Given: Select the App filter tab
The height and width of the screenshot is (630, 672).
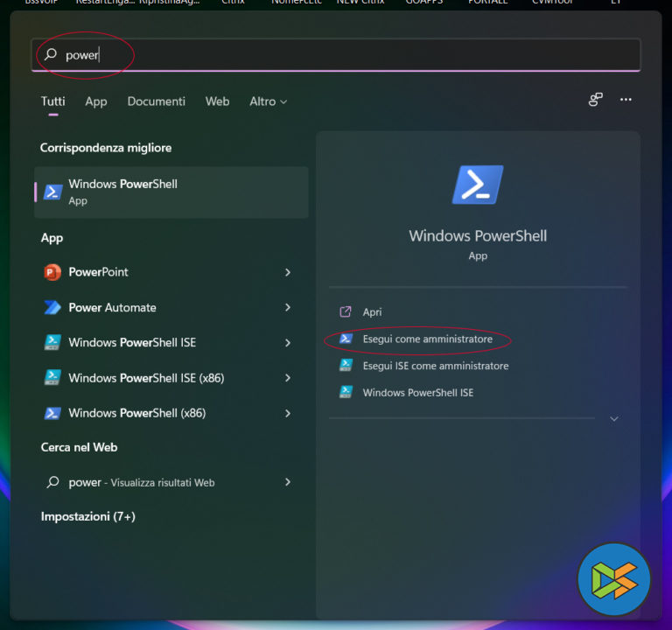Looking at the screenshot, I should pos(96,101).
